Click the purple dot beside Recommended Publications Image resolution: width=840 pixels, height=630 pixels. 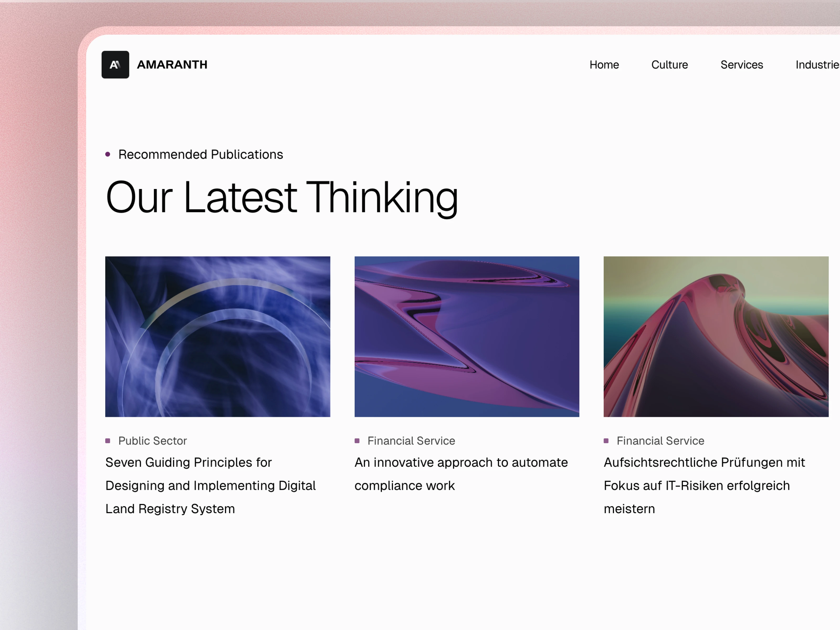[x=108, y=154]
